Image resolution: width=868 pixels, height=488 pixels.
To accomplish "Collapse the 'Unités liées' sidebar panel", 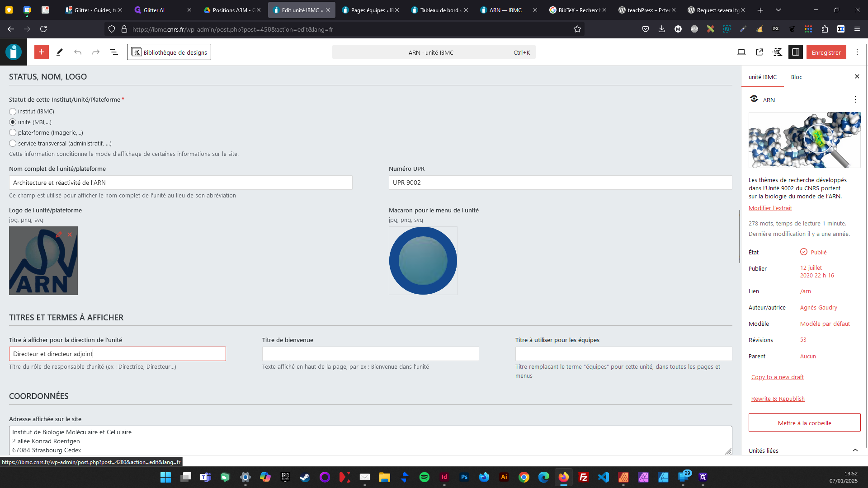I will [x=855, y=450].
